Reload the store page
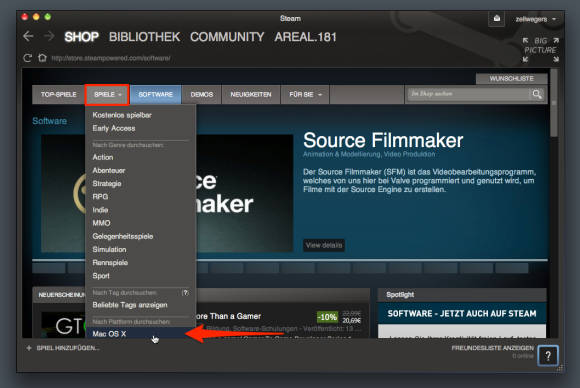The width and height of the screenshot is (580, 388). coord(27,58)
